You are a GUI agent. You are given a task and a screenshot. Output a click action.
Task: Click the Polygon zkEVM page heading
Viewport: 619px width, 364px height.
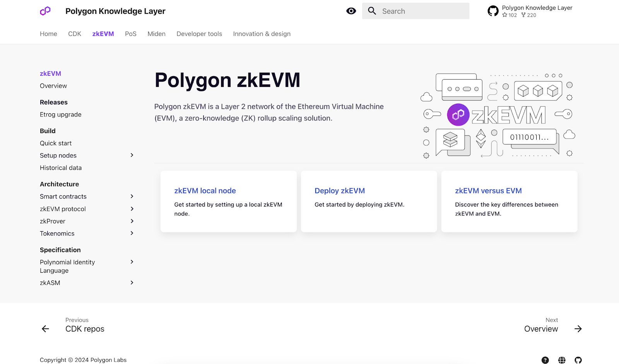227,80
